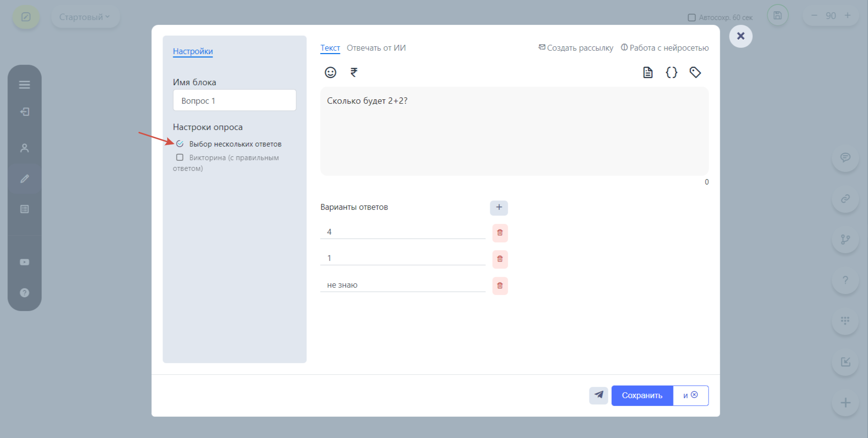Delete answer option 'не знаю'
Image resolution: width=868 pixels, height=438 pixels.
tap(500, 286)
